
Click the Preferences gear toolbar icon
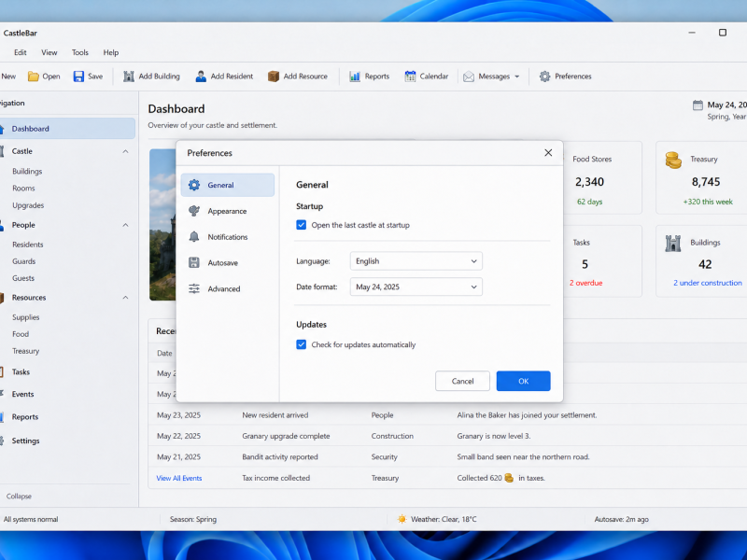coord(545,77)
